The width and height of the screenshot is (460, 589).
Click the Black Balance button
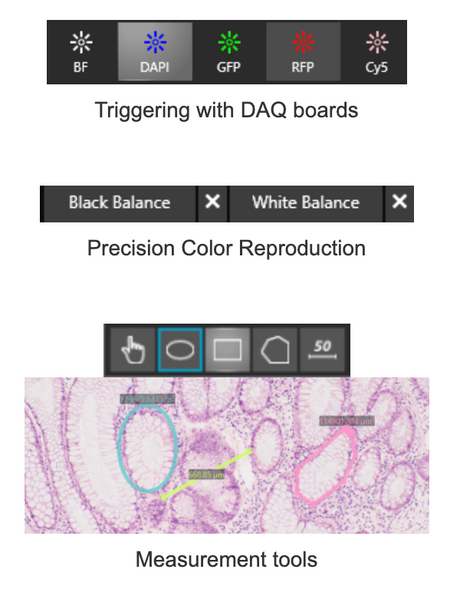pyautogui.click(x=120, y=203)
